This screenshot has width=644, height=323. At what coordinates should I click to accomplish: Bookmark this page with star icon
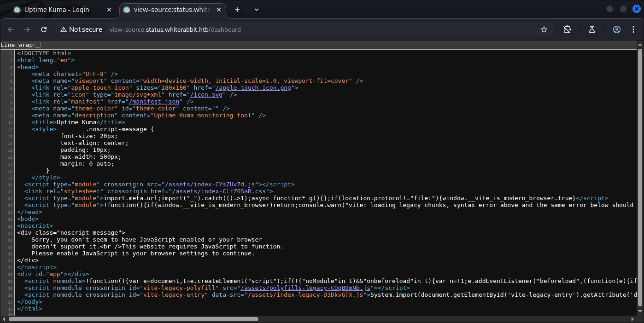click(x=544, y=29)
